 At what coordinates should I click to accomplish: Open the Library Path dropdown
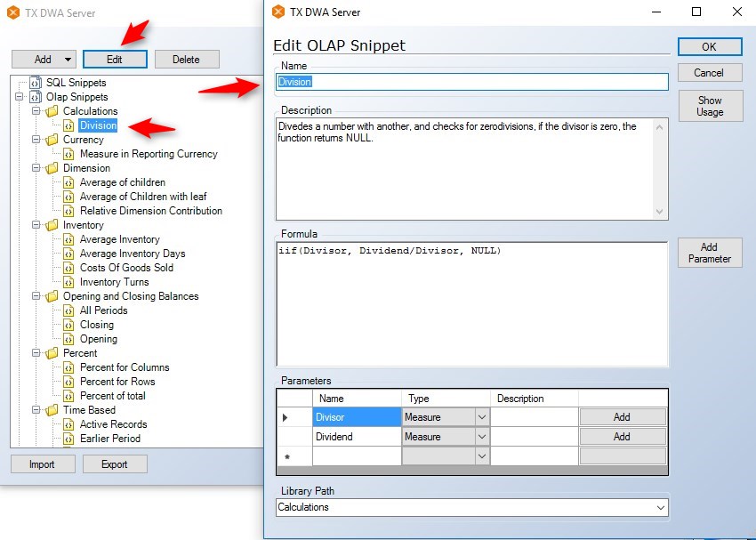coord(660,507)
